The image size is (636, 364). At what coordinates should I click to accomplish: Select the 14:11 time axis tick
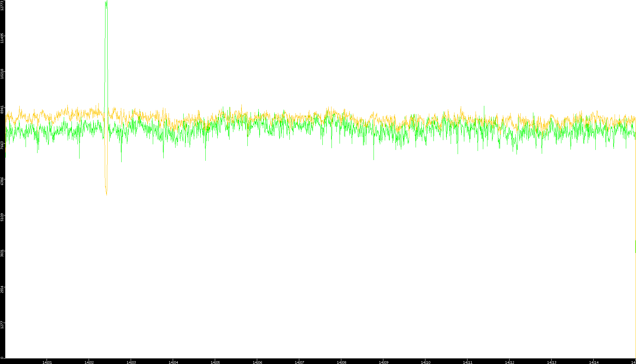click(467, 362)
